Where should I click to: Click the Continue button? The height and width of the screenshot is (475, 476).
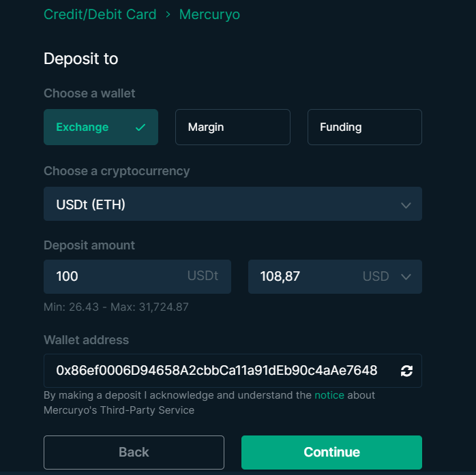tap(331, 453)
